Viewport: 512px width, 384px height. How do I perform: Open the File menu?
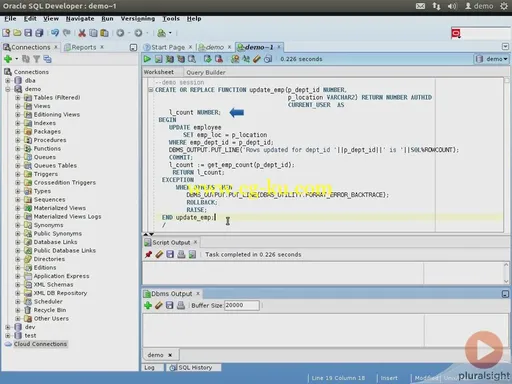coord(10,18)
